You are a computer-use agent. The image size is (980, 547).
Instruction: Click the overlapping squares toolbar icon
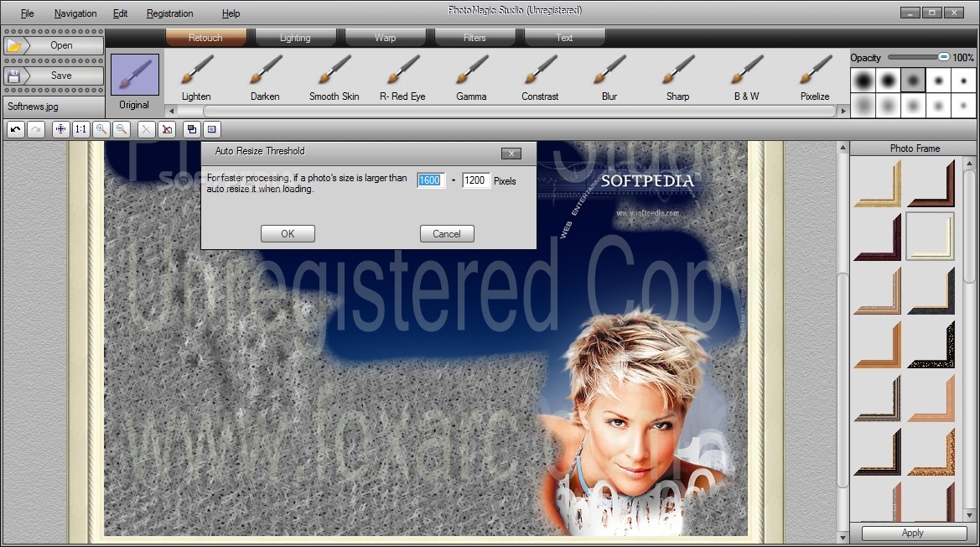point(192,129)
